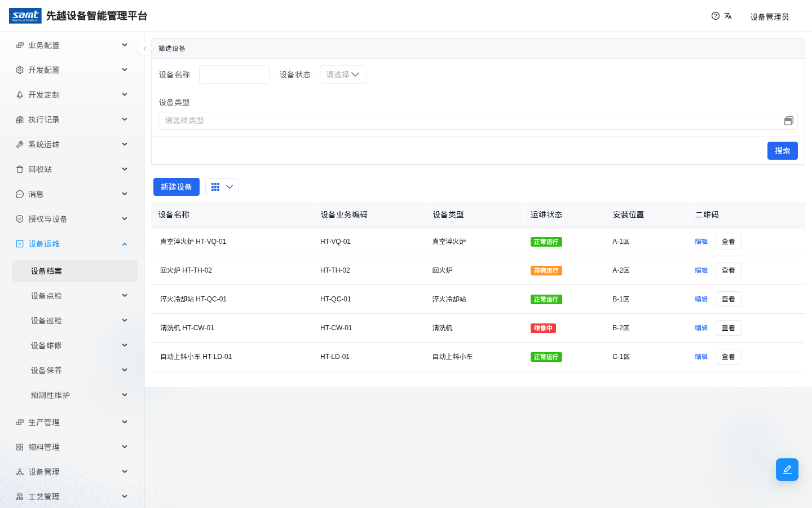Collapse the 设备运维 menu chevron
The height and width of the screenshot is (508, 812).
125,244
